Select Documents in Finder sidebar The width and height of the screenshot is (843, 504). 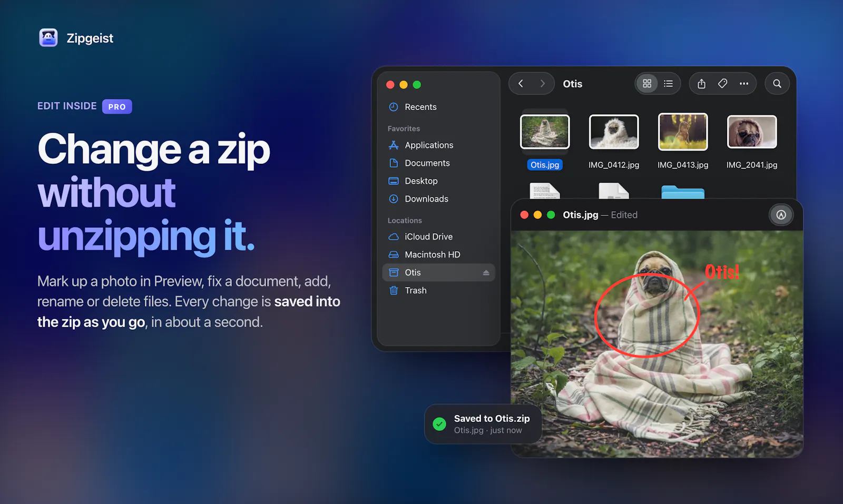[x=438, y=163]
